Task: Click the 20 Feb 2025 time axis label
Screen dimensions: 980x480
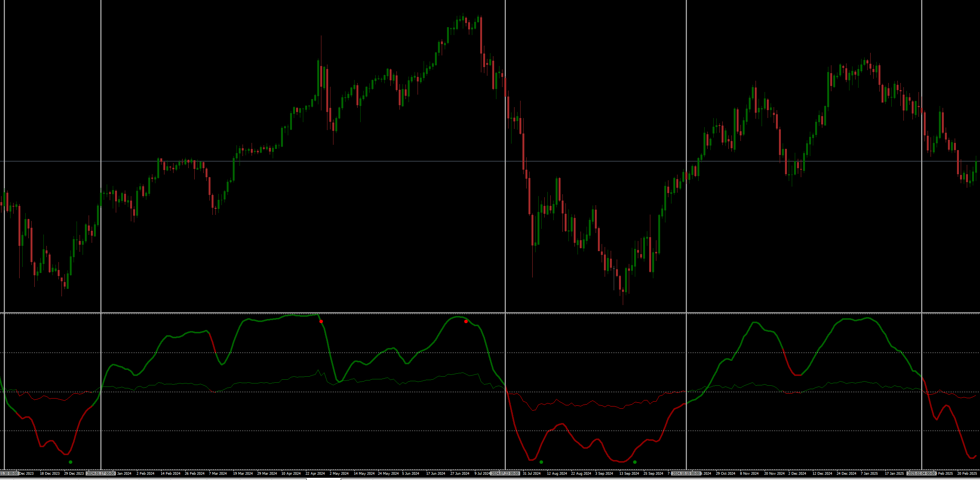Action: [967, 474]
